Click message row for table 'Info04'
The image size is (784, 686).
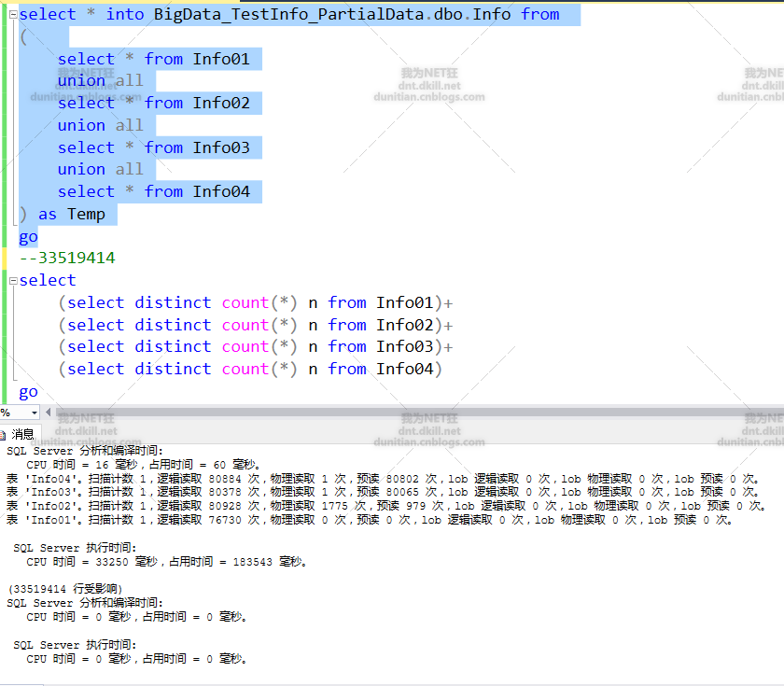pos(384,479)
